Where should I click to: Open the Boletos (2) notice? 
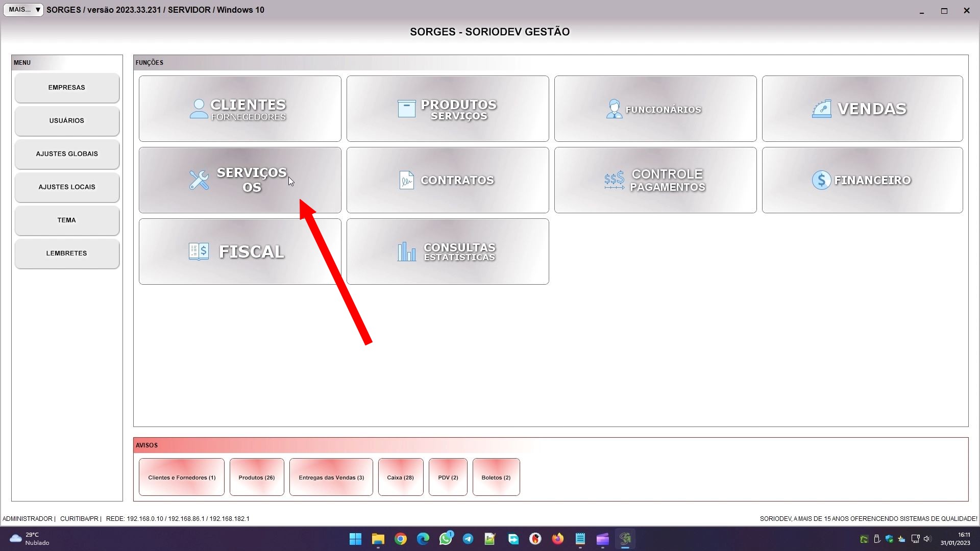[x=496, y=478]
